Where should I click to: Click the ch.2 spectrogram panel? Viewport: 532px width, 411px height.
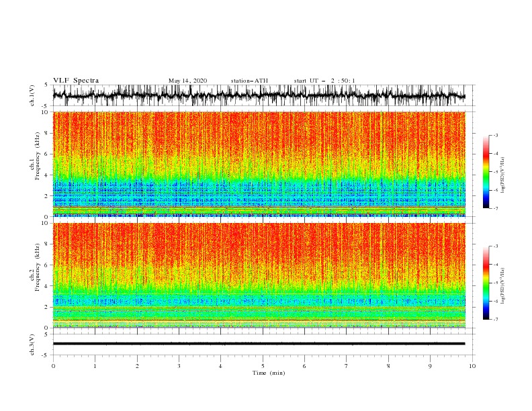point(259,275)
